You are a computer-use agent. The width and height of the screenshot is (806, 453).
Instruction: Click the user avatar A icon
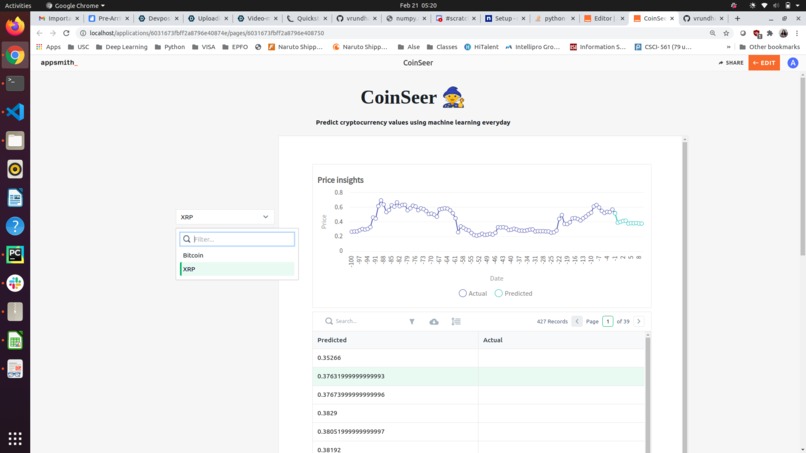pyautogui.click(x=793, y=63)
